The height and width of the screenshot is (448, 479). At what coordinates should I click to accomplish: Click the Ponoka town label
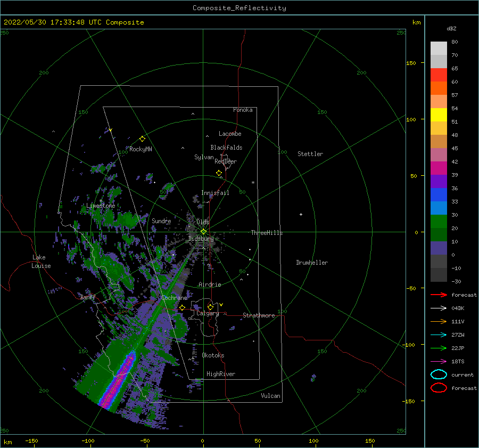pos(243,110)
